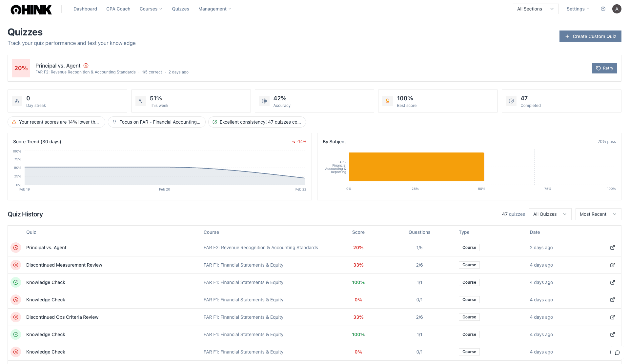Click the failed status icon beside Discontinued Measurement Review
The height and width of the screenshot is (364, 629).
16,265
